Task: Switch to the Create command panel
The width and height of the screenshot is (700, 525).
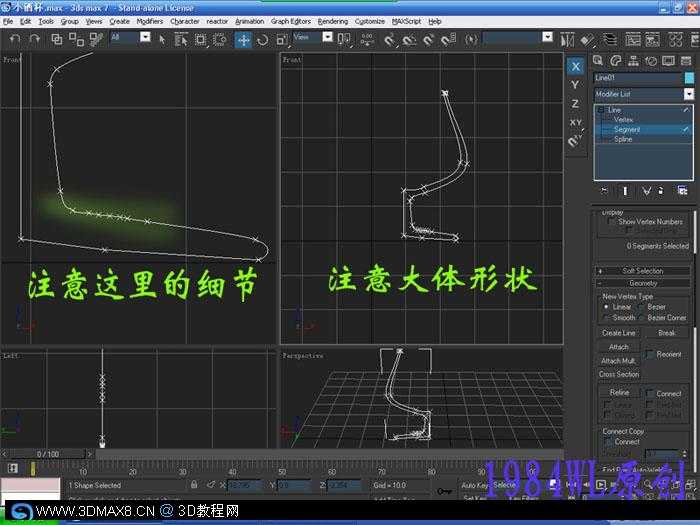Action: click(598, 60)
